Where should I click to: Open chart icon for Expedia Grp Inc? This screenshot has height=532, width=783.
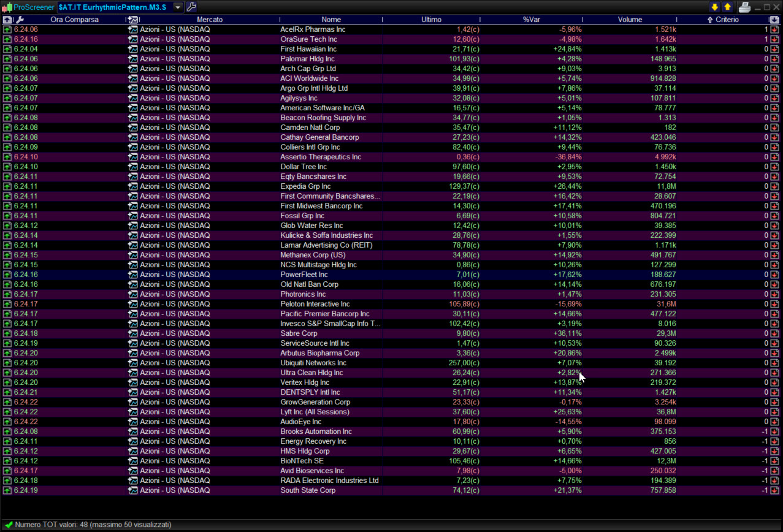click(x=133, y=186)
